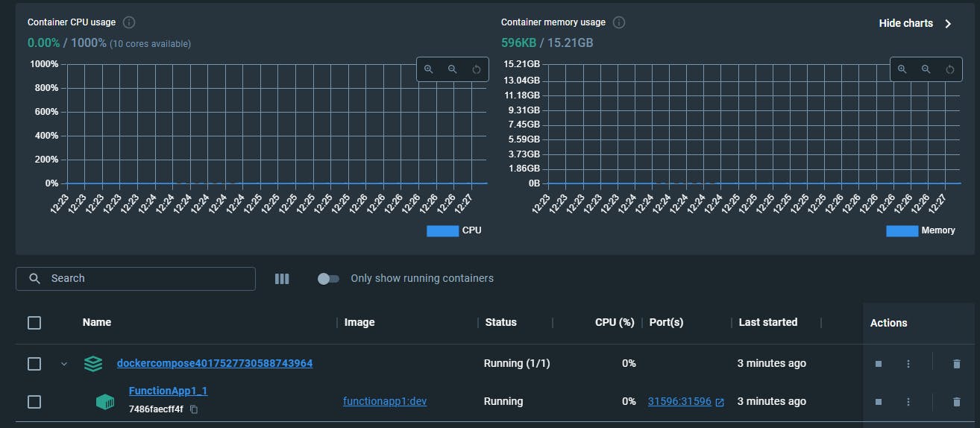Screen dimensions: 980x428
Task: Check the select-all header checkbox
Action: pyautogui.click(x=34, y=323)
